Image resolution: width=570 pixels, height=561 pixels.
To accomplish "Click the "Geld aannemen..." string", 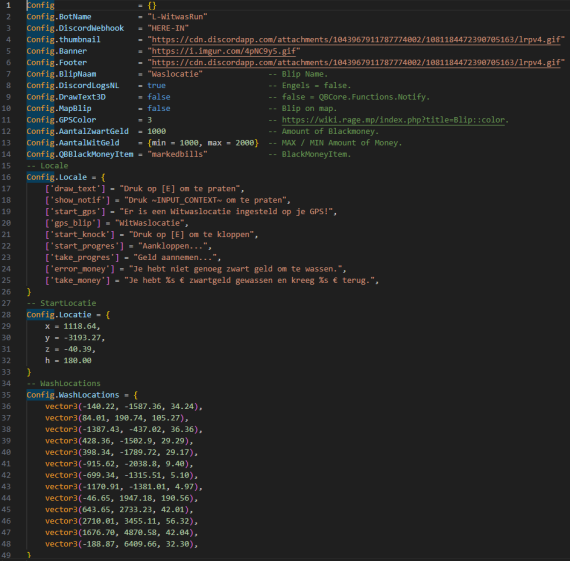I will click(175, 257).
